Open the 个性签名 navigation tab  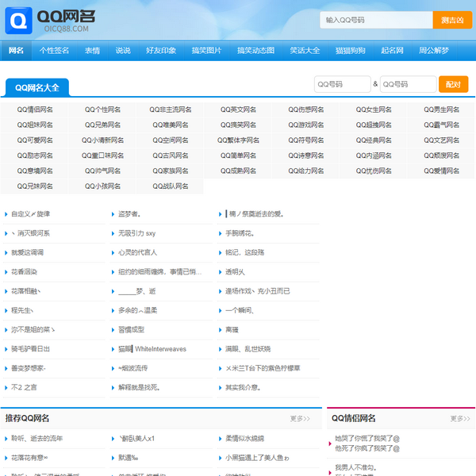(x=54, y=51)
